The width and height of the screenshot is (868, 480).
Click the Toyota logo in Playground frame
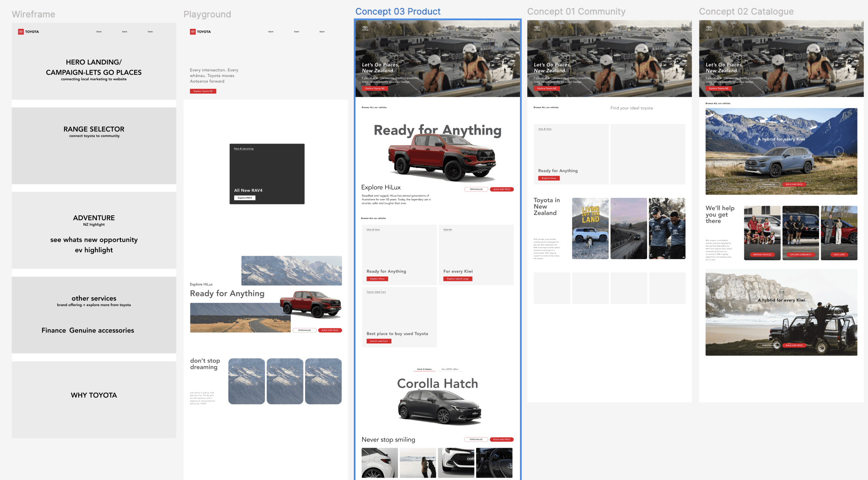click(200, 32)
